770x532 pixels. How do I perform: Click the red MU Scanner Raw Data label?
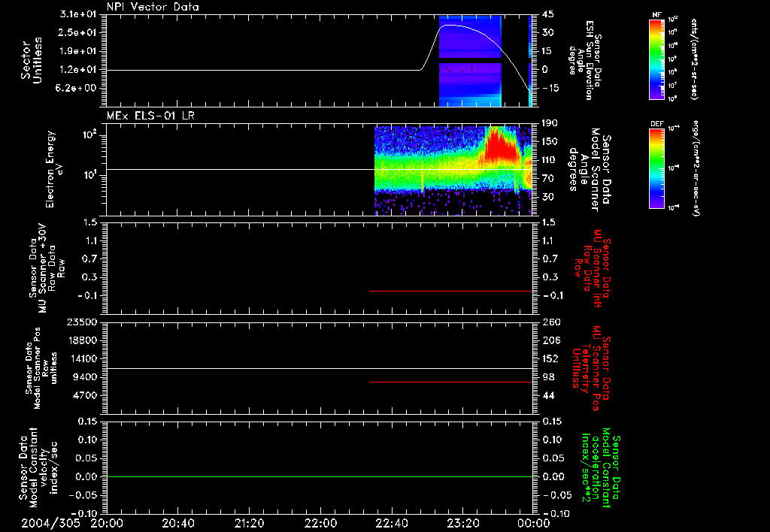593,268
